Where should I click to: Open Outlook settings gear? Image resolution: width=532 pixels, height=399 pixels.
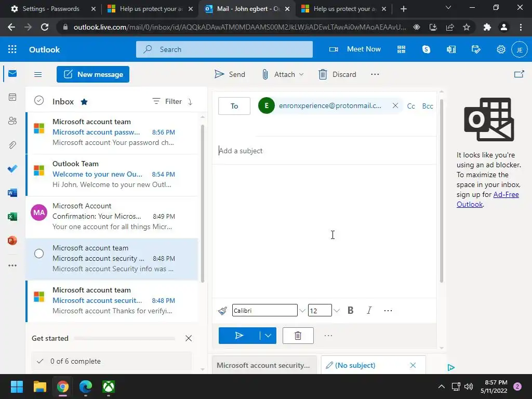(501, 49)
